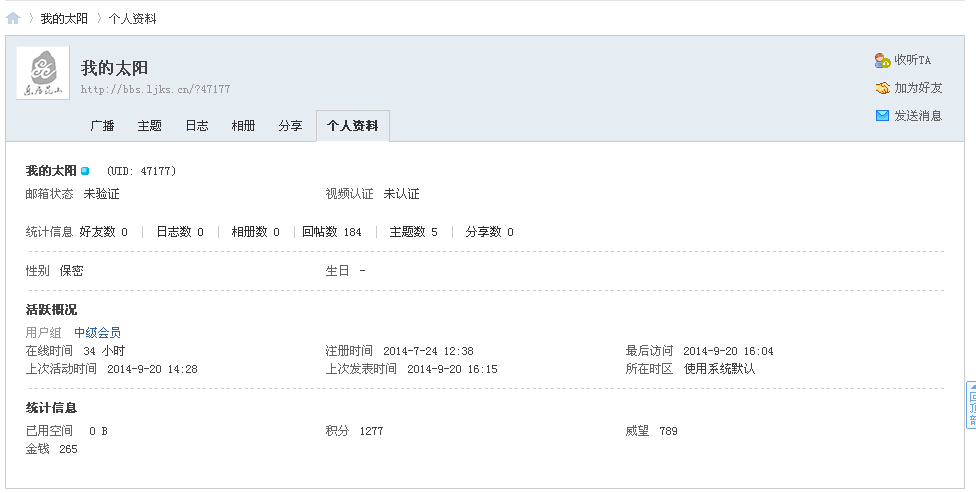
Task: Switch to the 主题 tab
Action: 149,126
